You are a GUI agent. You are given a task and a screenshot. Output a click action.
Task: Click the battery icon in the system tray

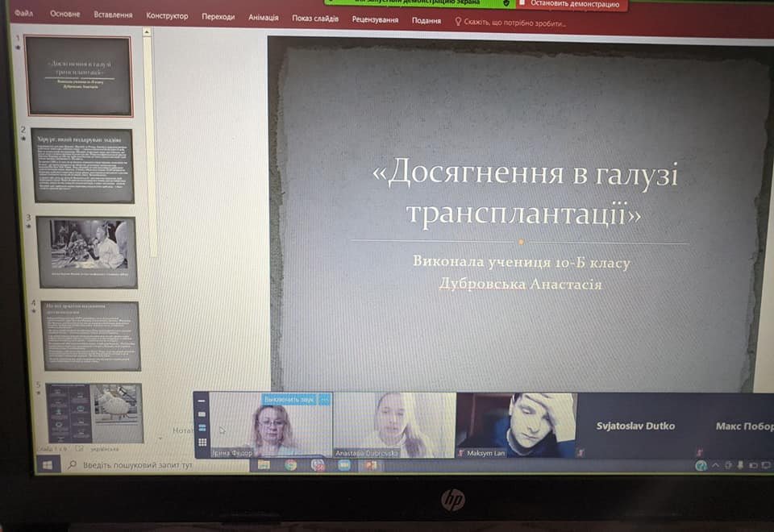click(753, 465)
